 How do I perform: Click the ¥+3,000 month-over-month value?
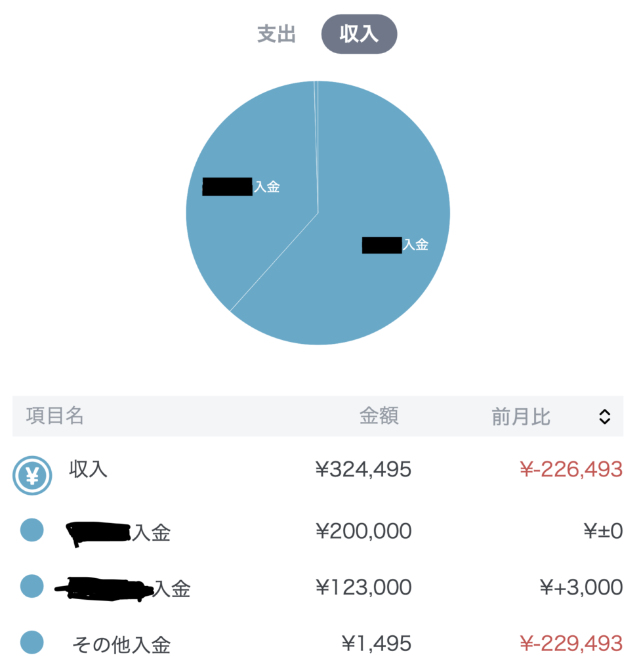(x=581, y=587)
